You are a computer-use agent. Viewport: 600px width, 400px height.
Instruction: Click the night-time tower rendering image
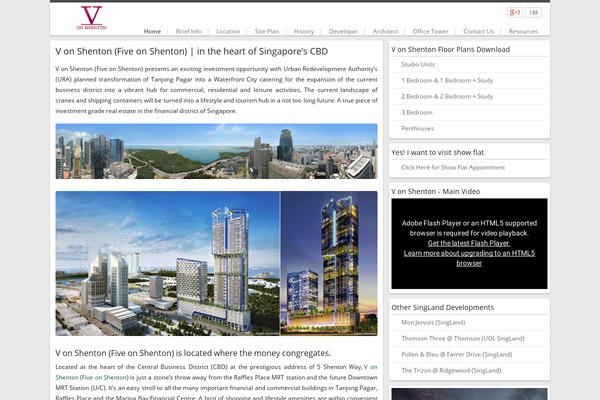[x=329, y=263]
